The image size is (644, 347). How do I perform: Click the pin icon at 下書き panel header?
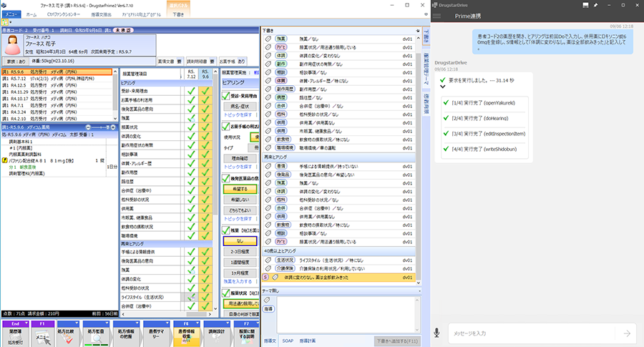point(418,30)
